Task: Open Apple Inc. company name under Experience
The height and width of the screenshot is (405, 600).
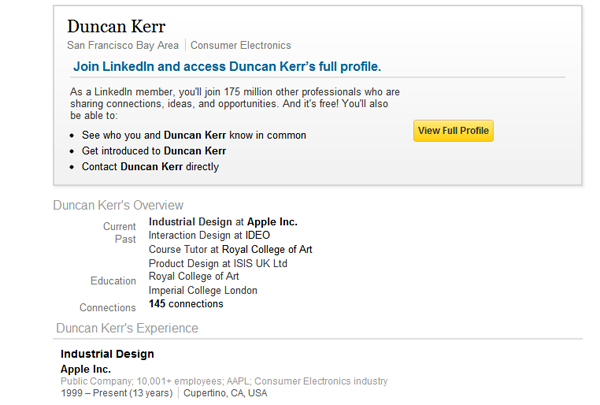Action: point(87,369)
